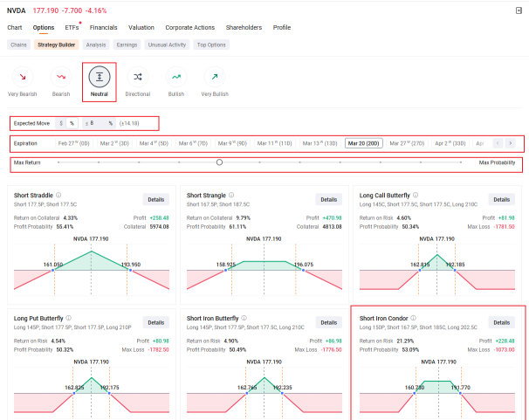Open info icon beside Short Strangle
The height and width of the screenshot is (420, 529).
[x=231, y=195]
